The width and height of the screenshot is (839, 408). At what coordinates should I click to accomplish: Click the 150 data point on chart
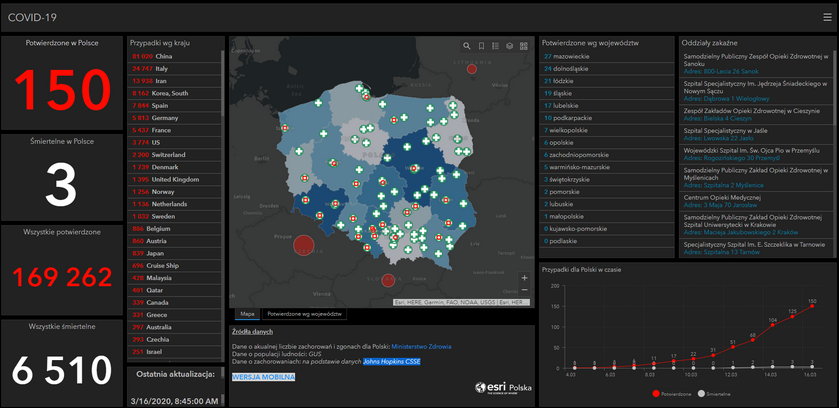tap(810, 306)
